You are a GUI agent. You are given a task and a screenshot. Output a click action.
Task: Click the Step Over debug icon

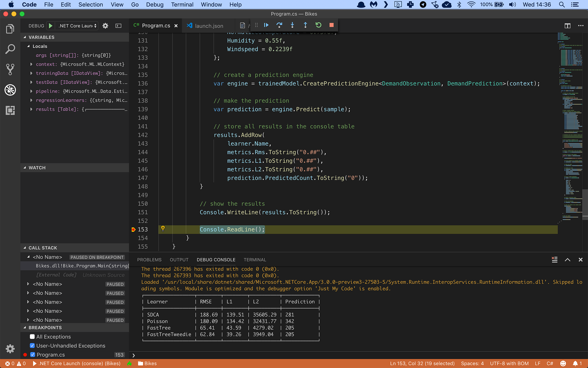279,25
